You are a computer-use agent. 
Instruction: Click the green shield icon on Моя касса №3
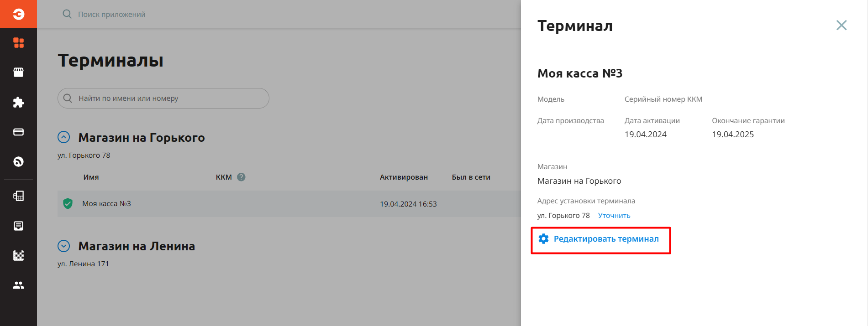[x=68, y=204]
